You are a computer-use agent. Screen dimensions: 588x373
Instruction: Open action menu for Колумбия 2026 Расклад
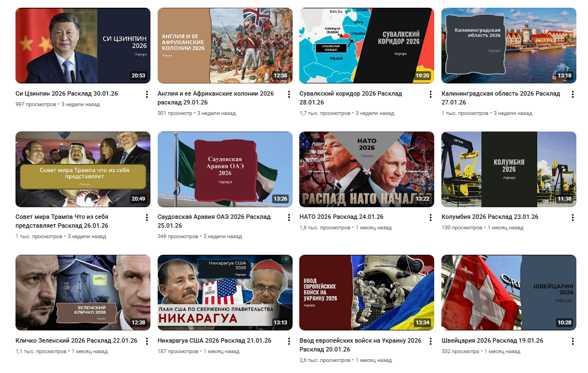pos(573,218)
